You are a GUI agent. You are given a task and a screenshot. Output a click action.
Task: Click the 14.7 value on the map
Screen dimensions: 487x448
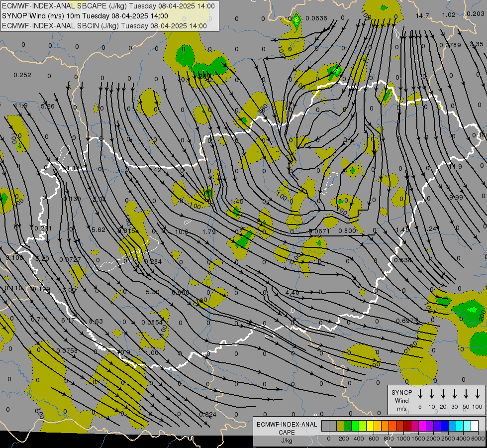point(422,15)
